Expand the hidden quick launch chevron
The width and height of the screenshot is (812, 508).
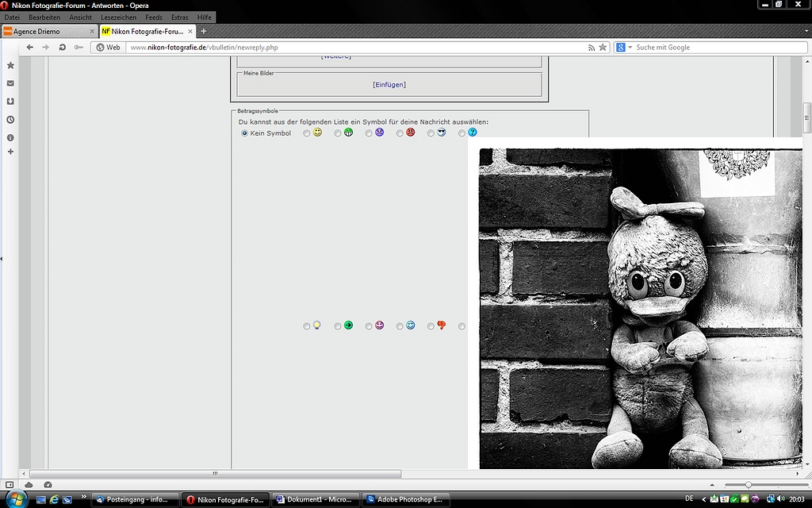tap(83, 497)
